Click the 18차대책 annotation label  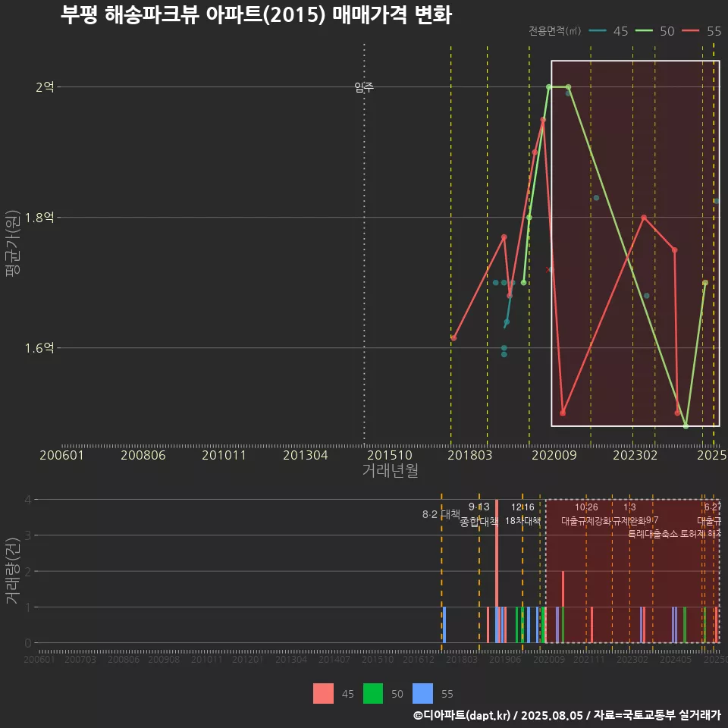coord(522,521)
